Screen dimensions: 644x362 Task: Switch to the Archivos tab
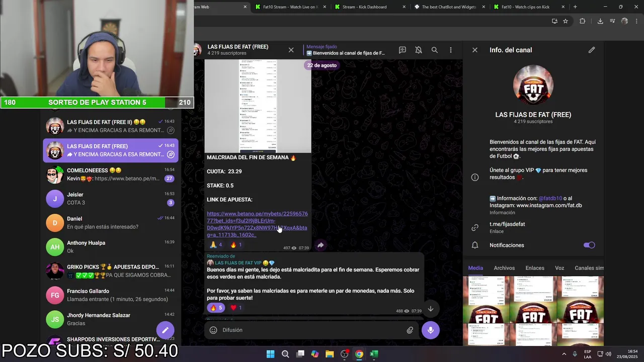pyautogui.click(x=504, y=268)
